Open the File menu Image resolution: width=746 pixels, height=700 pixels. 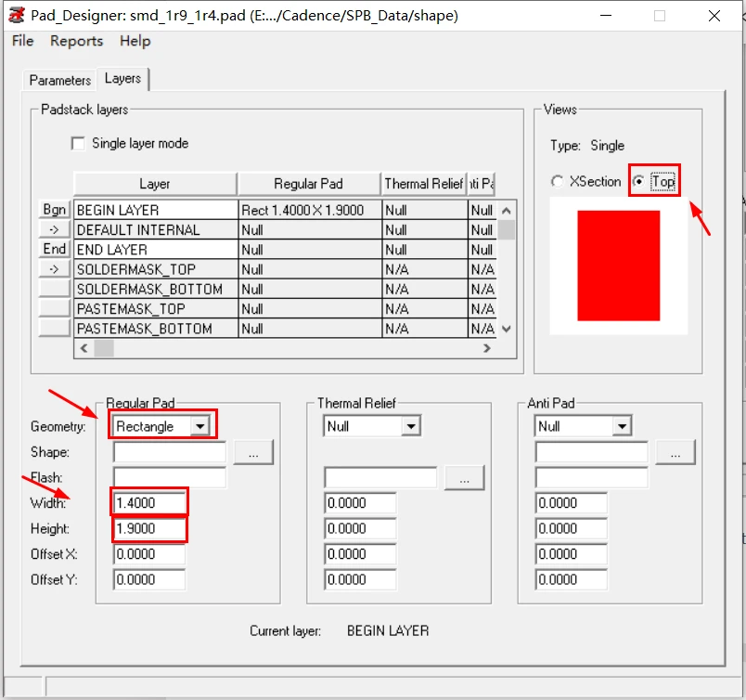pyautogui.click(x=22, y=41)
